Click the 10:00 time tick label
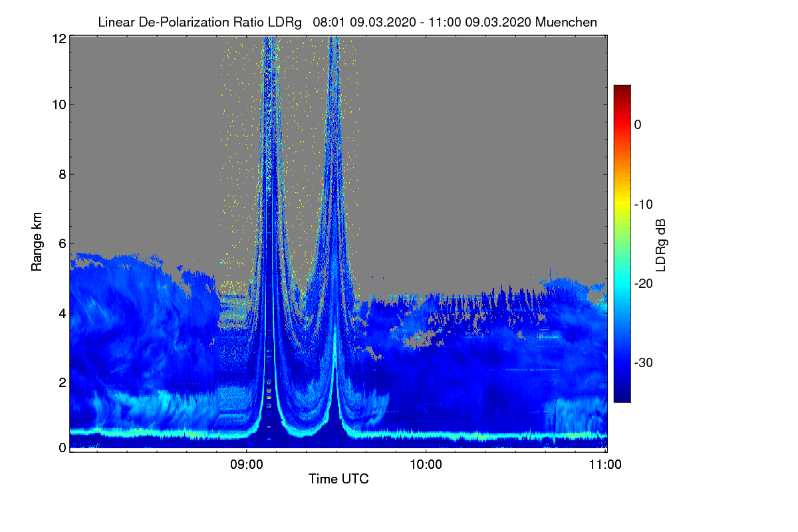This screenshot has height=532, width=798. point(426,465)
